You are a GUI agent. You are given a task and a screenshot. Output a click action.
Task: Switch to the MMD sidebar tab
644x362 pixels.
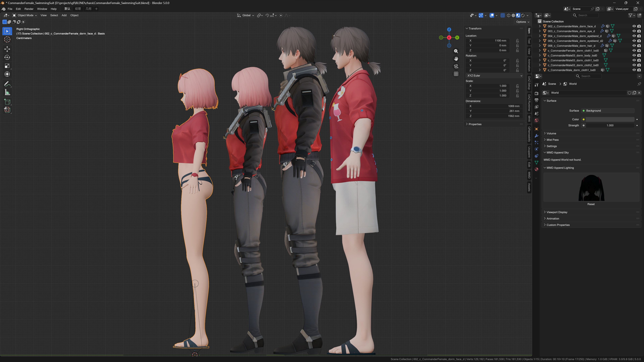[x=529, y=175]
